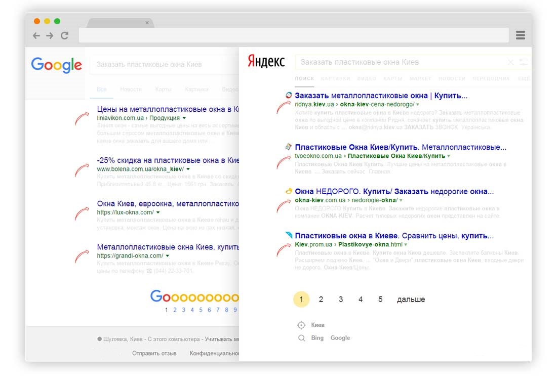The width and height of the screenshot is (557, 392).
Task: Go to Yandex results page 2
Action: pos(321,299)
